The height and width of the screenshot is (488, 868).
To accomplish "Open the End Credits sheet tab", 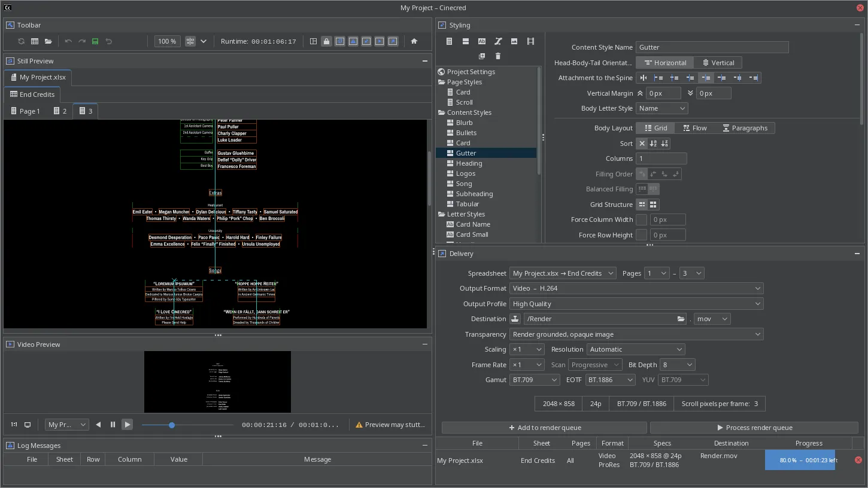I will tap(32, 94).
